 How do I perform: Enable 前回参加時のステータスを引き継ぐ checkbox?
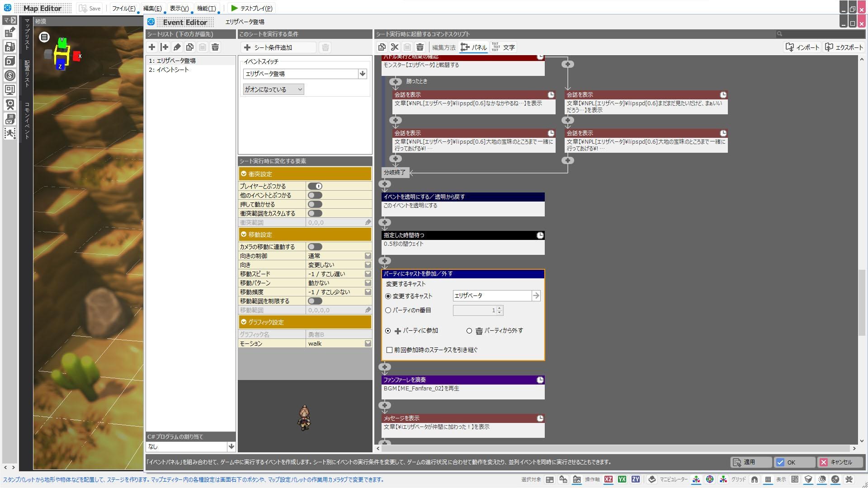[389, 350]
